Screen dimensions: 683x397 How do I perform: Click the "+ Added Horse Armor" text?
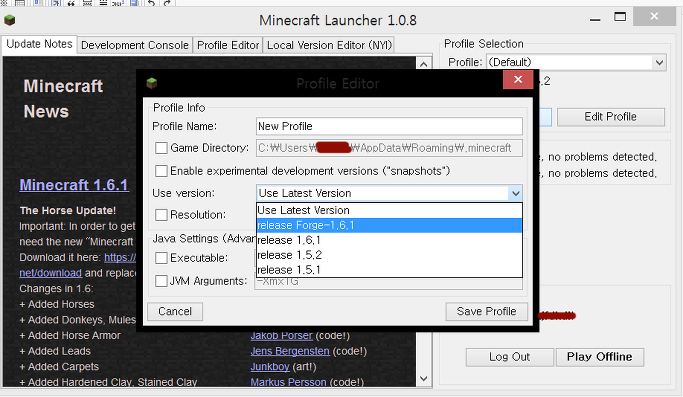[x=70, y=336]
